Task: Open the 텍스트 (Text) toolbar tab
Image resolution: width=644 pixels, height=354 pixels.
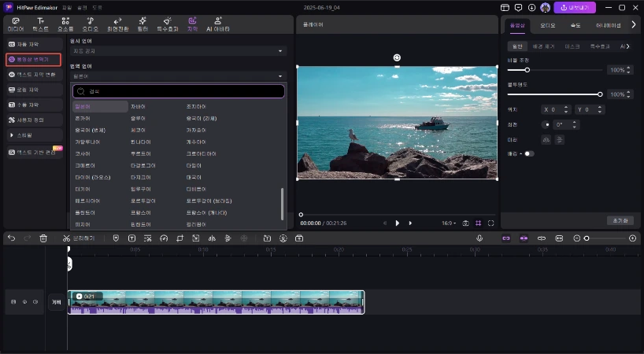Action: point(40,24)
